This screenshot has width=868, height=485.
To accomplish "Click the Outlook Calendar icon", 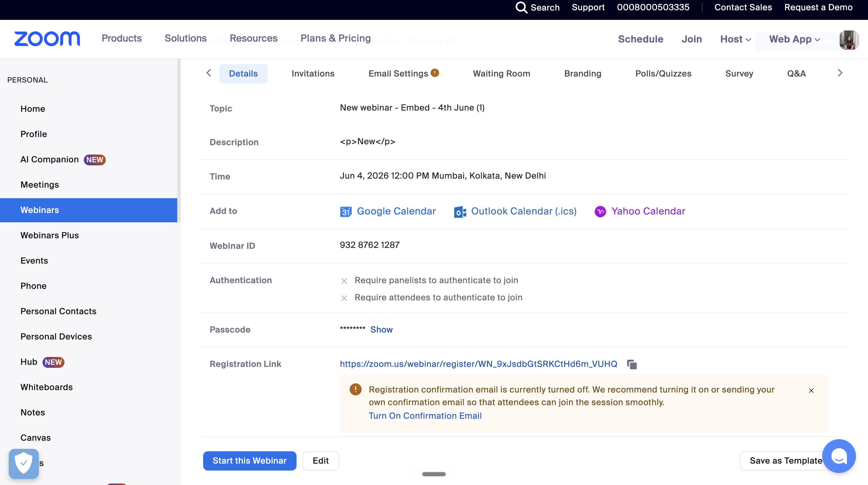I will pyautogui.click(x=460, y=211).
